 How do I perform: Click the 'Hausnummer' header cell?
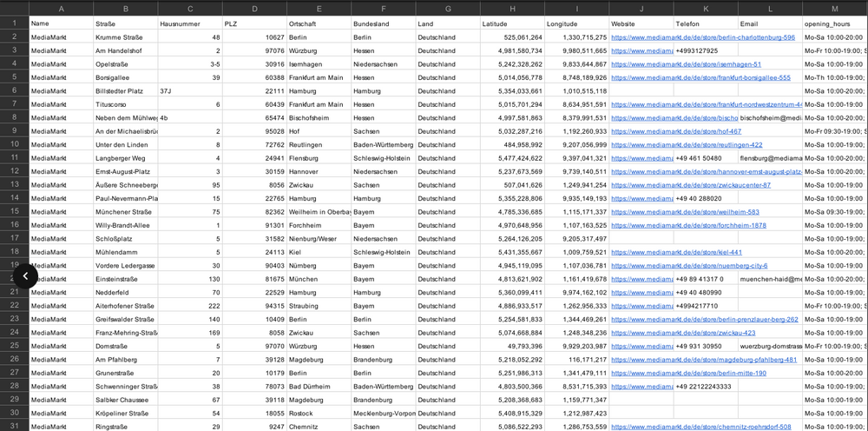click(190, 23)
